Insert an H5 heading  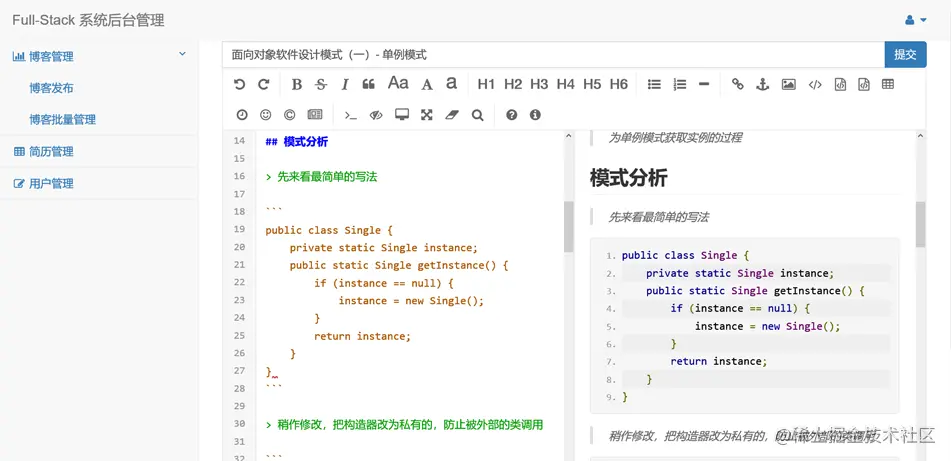click(x=592, y=84)
